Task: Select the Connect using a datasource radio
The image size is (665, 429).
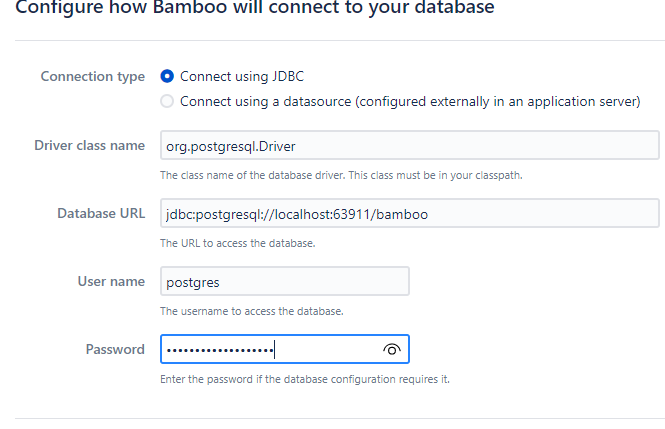Action: pos(167,101)
